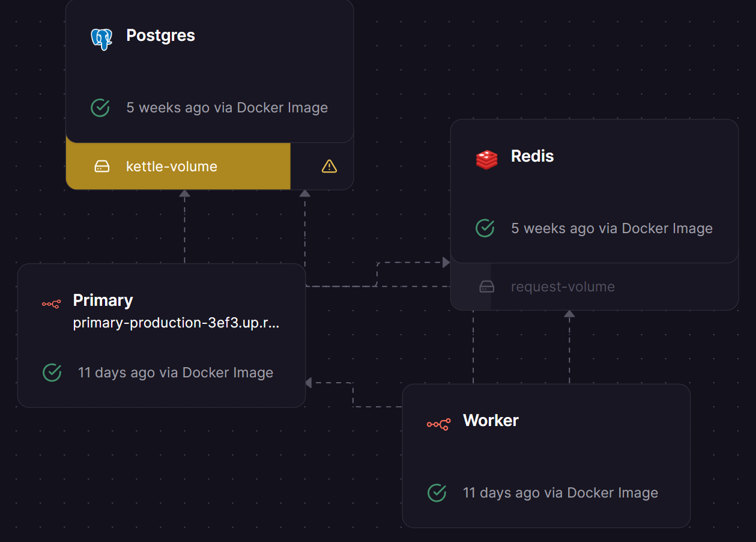Click the Redis red stack icon
756x542 pixels.
point(486,159)
